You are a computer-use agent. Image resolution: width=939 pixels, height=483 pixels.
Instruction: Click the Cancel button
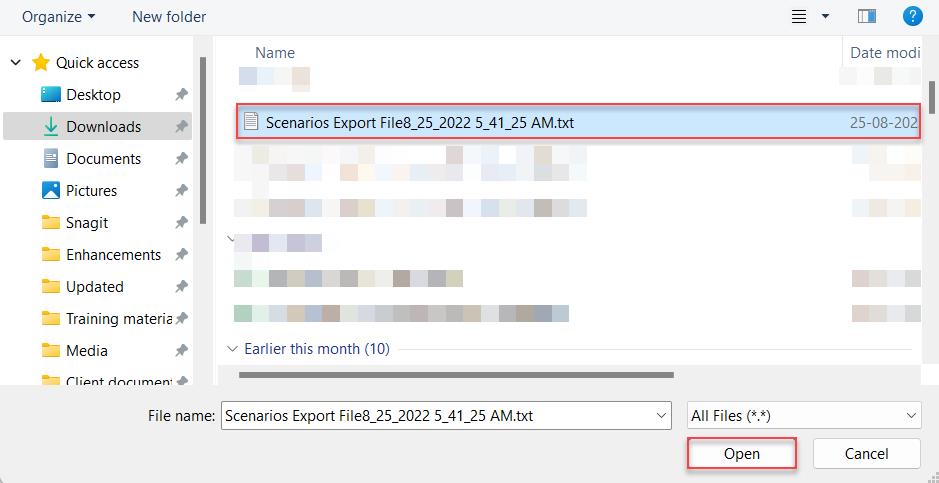tap(866, 454)
